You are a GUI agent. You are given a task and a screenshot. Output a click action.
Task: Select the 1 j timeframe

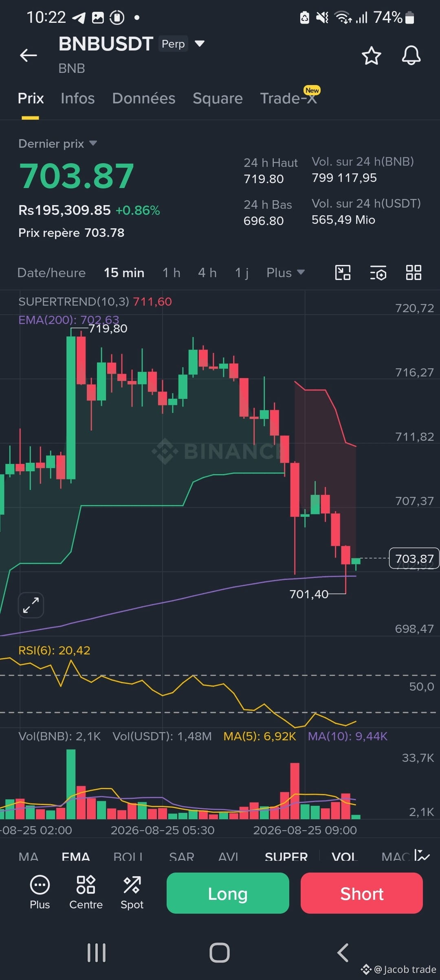(242, 273)
